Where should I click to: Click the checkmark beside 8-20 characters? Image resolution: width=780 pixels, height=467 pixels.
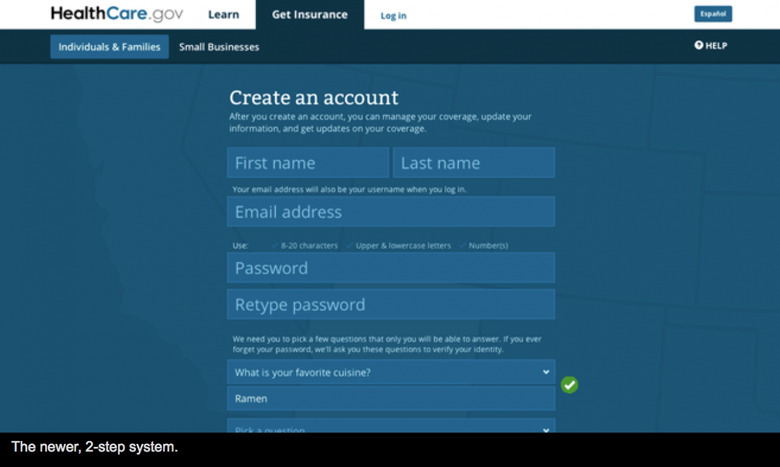pos(275,246)
